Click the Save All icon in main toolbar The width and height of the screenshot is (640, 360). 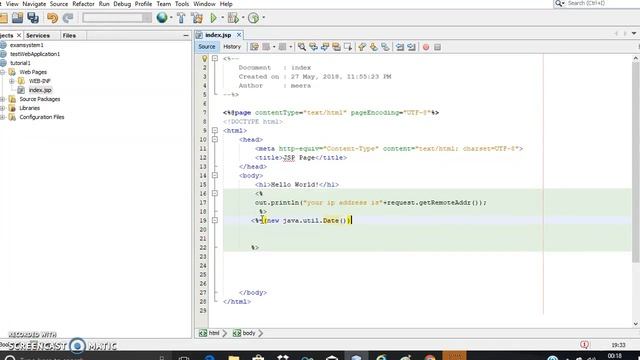tap(33, 18)
